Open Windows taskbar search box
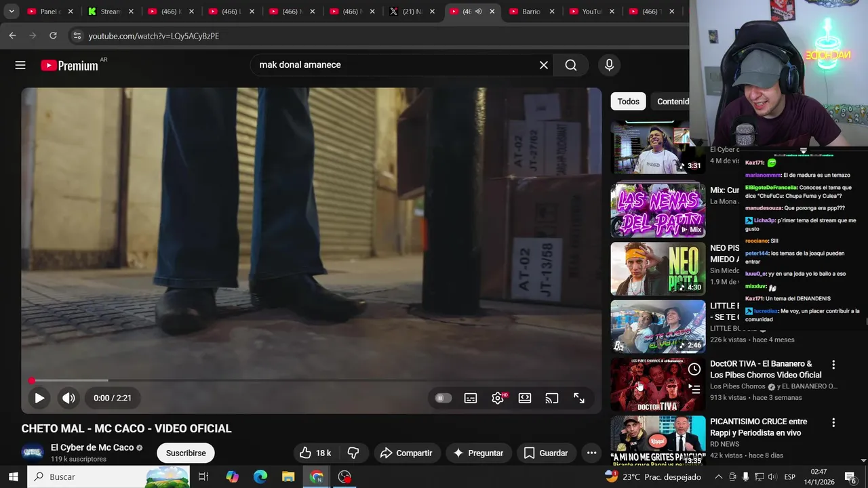This screenshot has height=488, width=868. click(108, 476)
